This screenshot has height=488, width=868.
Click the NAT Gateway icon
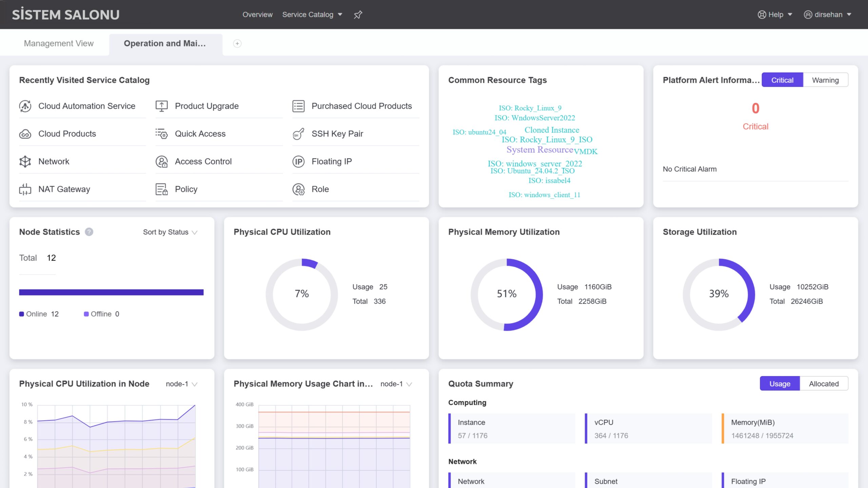[x=25, y=189]
